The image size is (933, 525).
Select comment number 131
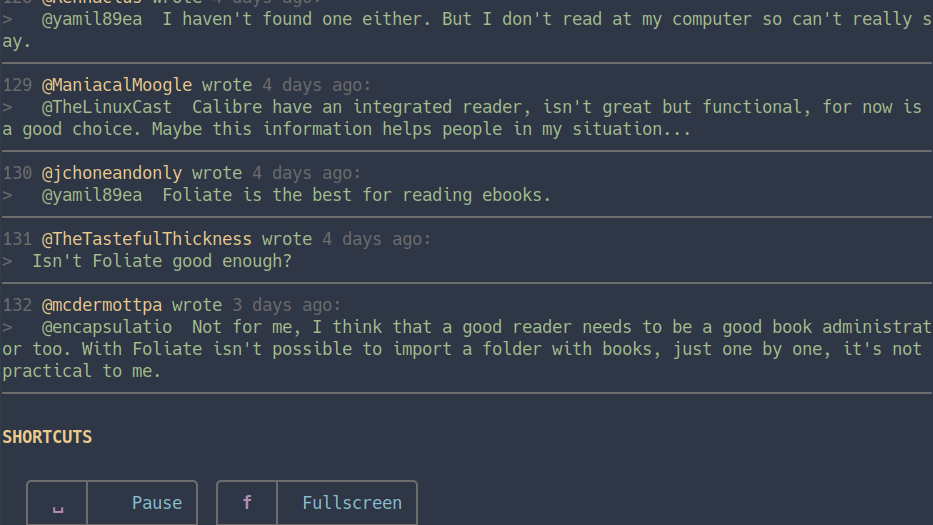17,239
